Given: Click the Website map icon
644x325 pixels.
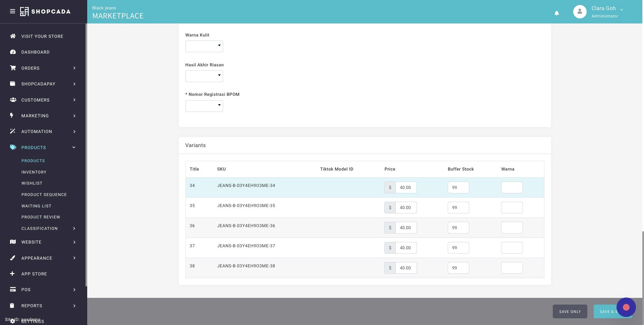Looking at the screenshot, I should [13, 242].
